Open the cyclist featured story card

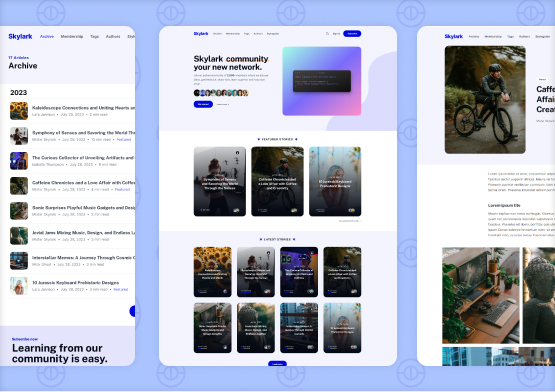(277, 181)
